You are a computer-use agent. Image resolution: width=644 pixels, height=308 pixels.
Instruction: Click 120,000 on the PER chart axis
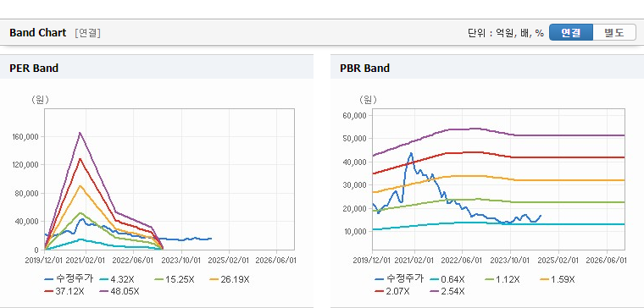tap(26, 165)
